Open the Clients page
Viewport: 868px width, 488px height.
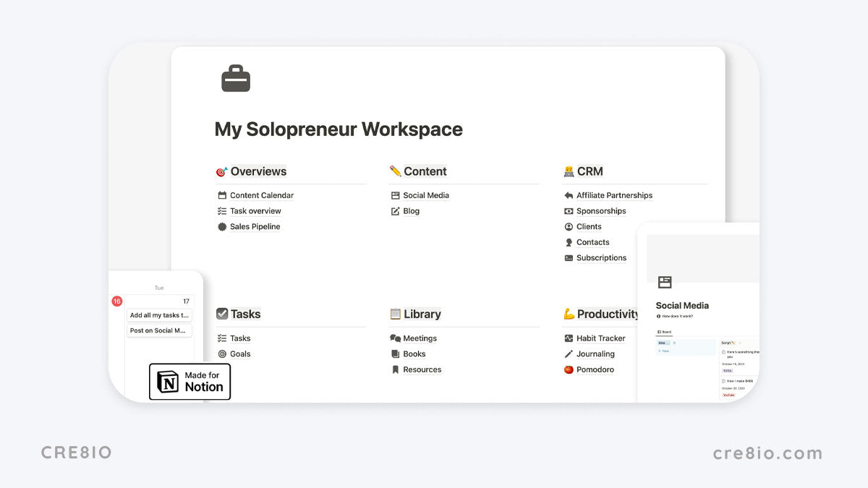pos(589,227)
